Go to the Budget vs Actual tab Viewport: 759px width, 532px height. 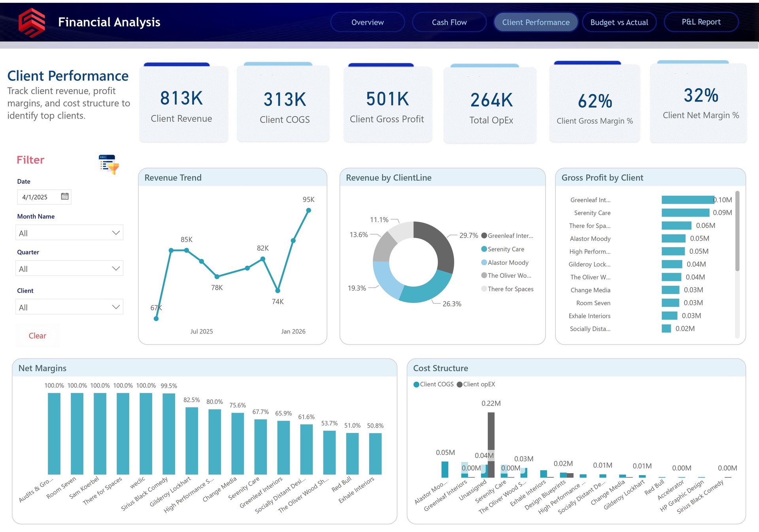coord(619,23)
